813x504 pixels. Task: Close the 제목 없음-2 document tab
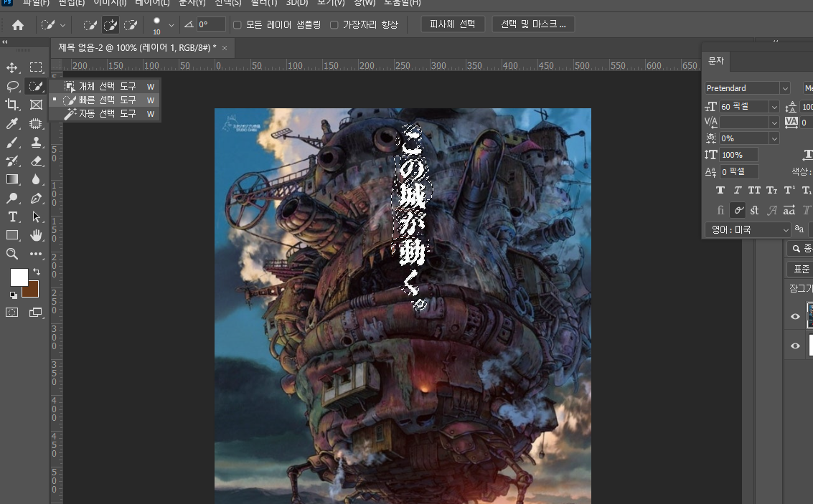pos(225,48)
